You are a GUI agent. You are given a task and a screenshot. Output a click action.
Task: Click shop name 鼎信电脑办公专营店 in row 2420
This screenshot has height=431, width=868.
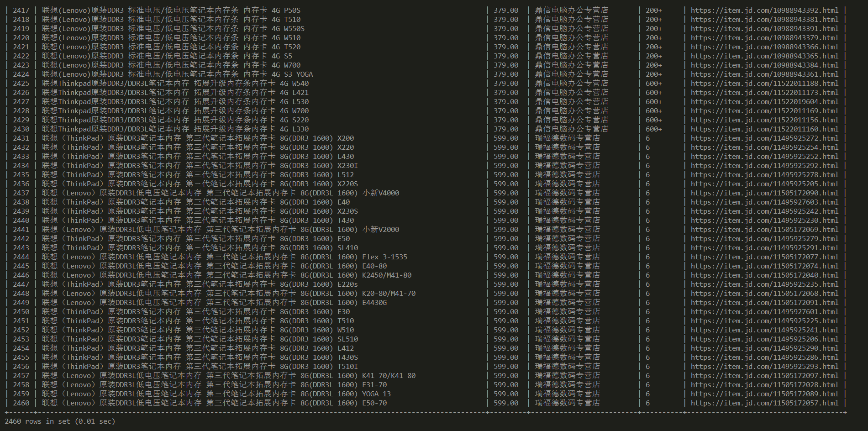tap(571, 37)
